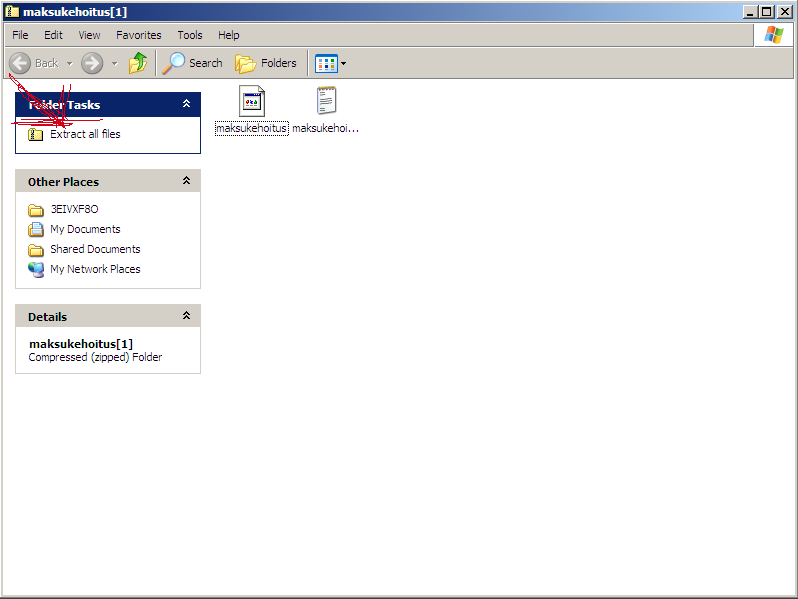Open the View menu
The width and height of the screenshot is (798, 599).
coord(89,35)
